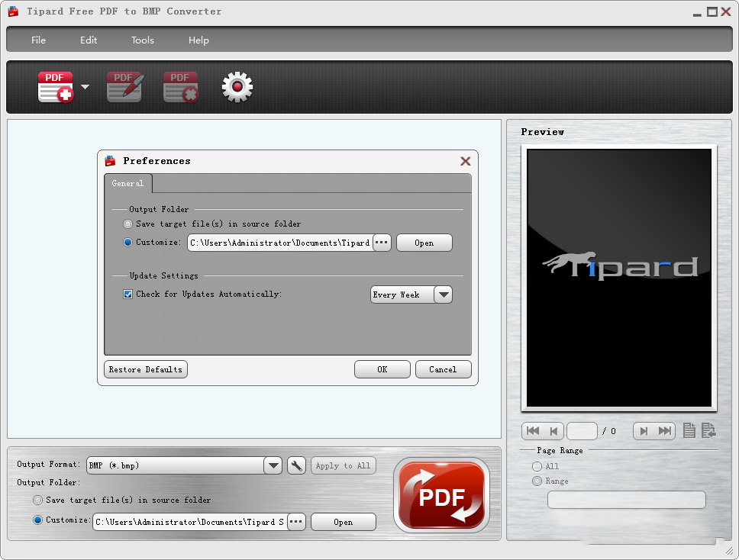The height and width of the screenshot is (560, 739).
Task: Select the 'All' page range option
Action: 537,466
